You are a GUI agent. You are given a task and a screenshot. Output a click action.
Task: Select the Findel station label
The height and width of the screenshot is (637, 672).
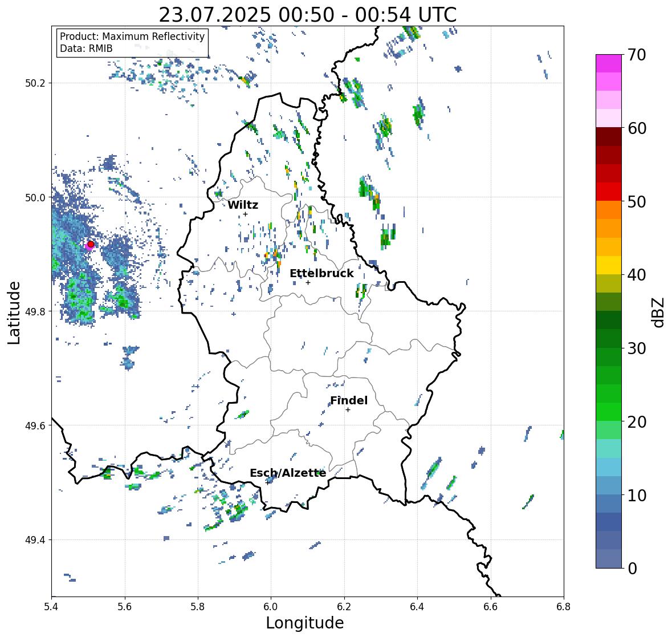click(349, 400)
